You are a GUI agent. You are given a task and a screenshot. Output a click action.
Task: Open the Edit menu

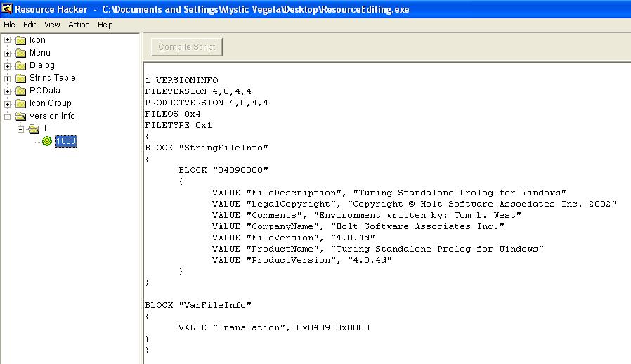(x=30, y=25)
